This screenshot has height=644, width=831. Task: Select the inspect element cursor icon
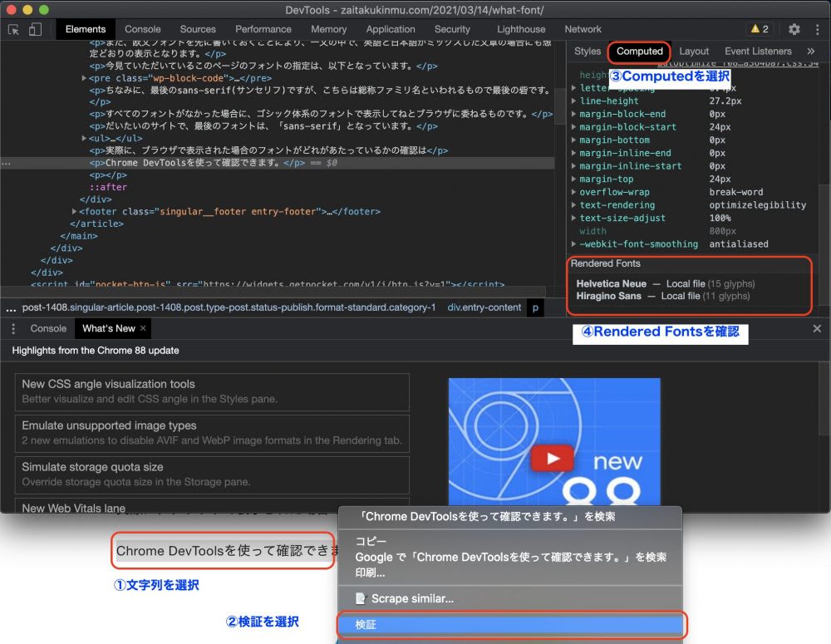[12, 28]
